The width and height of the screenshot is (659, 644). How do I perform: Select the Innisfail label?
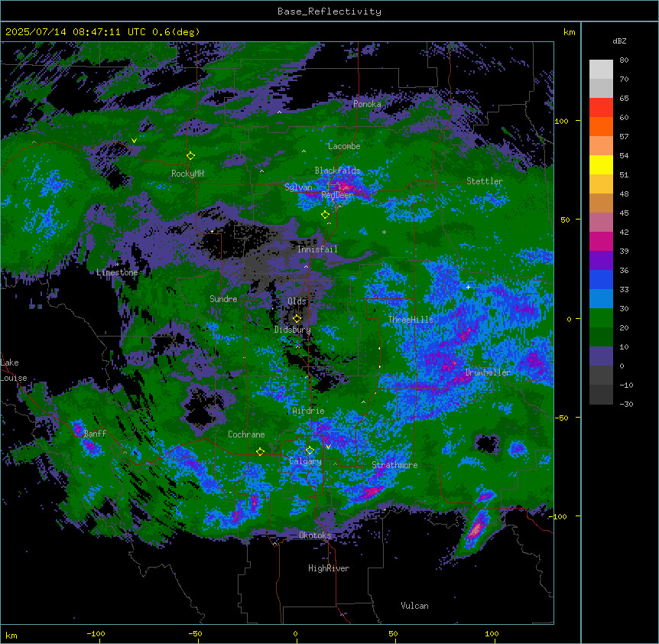tap(317, 249)
